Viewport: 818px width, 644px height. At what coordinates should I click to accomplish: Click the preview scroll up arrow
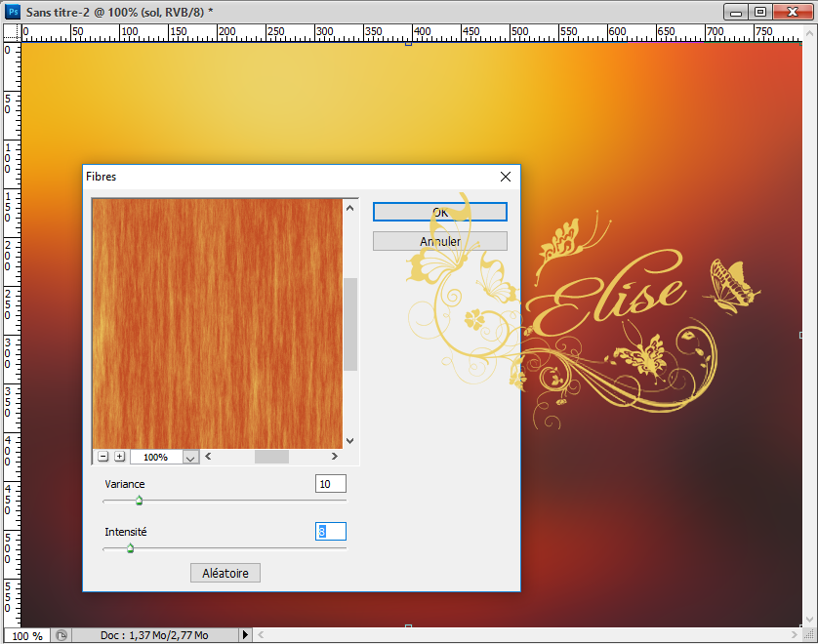349,207
